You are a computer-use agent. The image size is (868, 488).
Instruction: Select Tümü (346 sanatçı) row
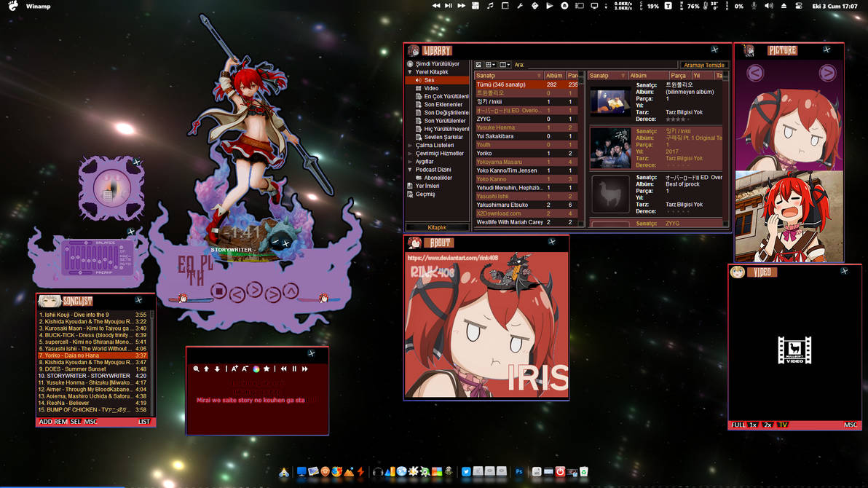pos(526,84)
